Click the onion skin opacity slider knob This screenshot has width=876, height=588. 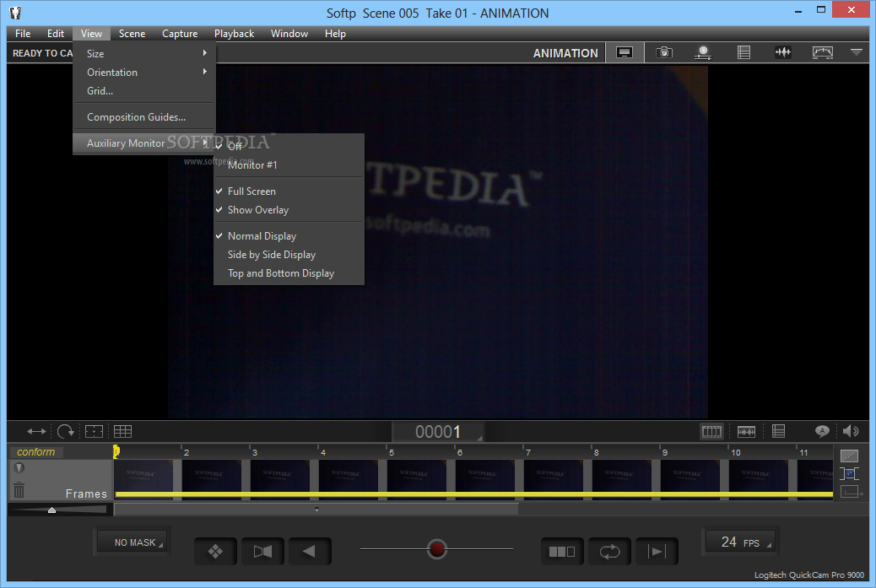[437, 549]
